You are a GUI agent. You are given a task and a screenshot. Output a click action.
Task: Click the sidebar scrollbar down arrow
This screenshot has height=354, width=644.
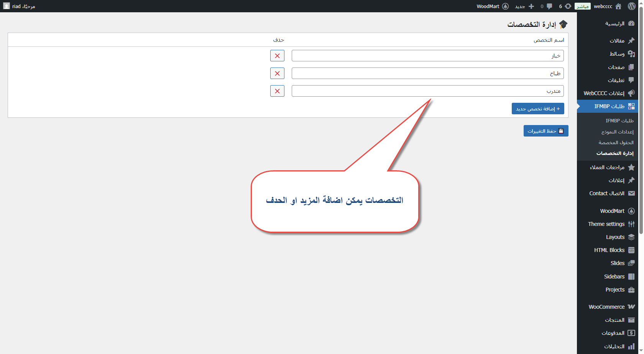pyautogui.click(x=641, y=350)
